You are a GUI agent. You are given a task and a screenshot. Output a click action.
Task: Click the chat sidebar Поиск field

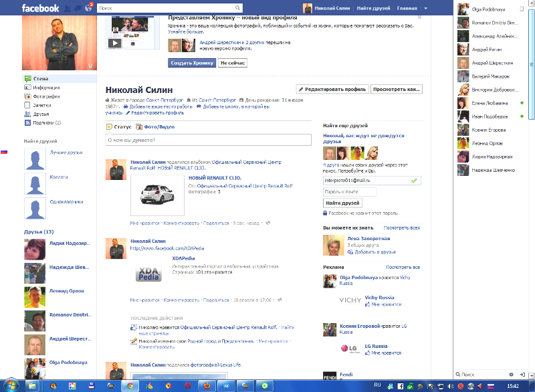point(481,375)
